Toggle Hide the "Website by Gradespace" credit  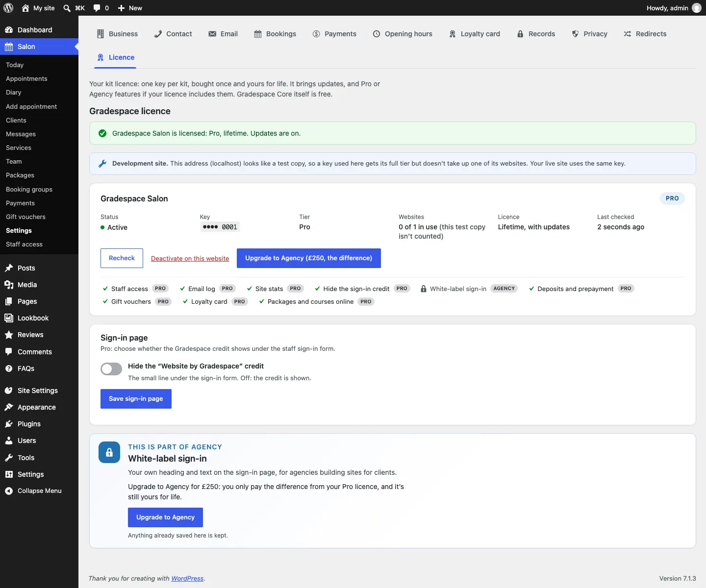tap(111, 369)
